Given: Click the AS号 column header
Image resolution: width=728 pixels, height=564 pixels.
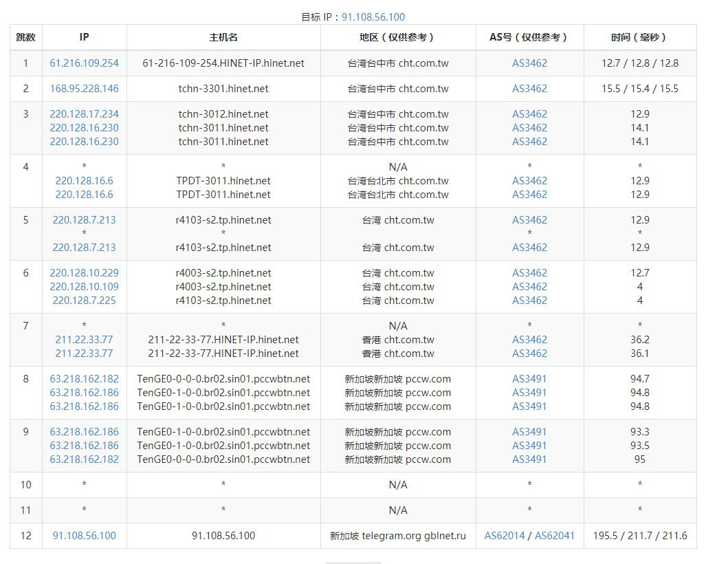Looking at the screenshot, I should [529, 38].
